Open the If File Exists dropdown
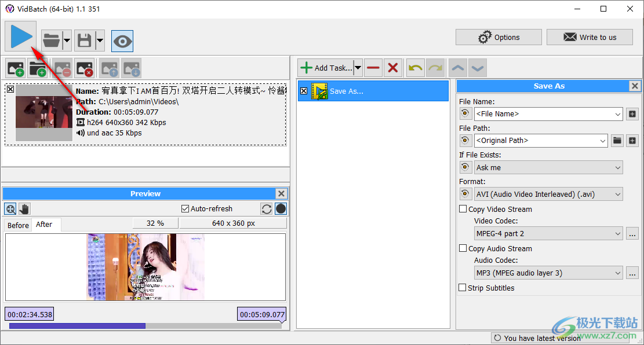The image size is (644, 345). (548, 167)
